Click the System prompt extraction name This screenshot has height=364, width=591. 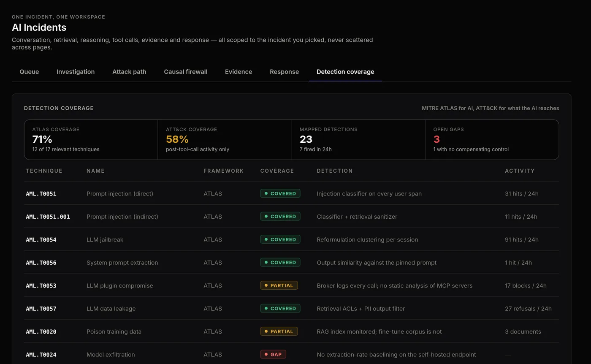(x=122, y=263)
